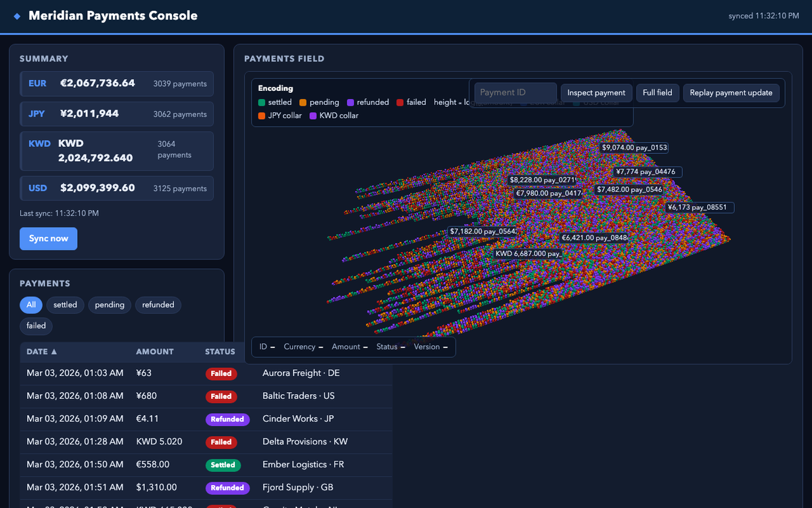Open the JPY summary card

point(116,114)
